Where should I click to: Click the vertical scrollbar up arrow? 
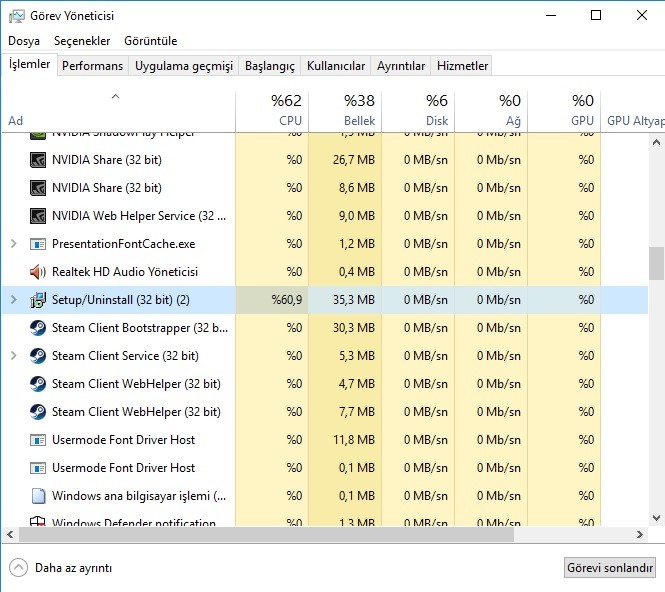point(656,142)
